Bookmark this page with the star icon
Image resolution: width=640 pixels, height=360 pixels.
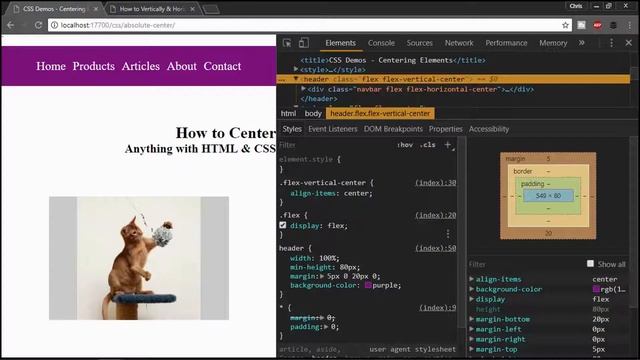565,25
